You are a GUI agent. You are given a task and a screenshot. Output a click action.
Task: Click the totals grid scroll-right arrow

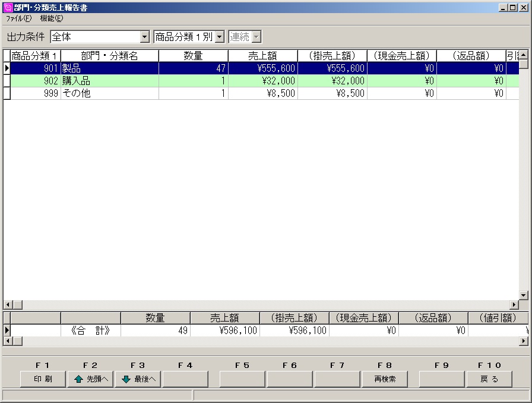[524, 341]
